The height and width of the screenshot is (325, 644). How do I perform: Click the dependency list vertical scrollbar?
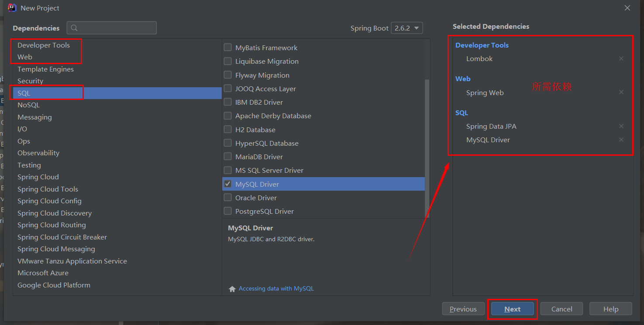click(427, 148)
